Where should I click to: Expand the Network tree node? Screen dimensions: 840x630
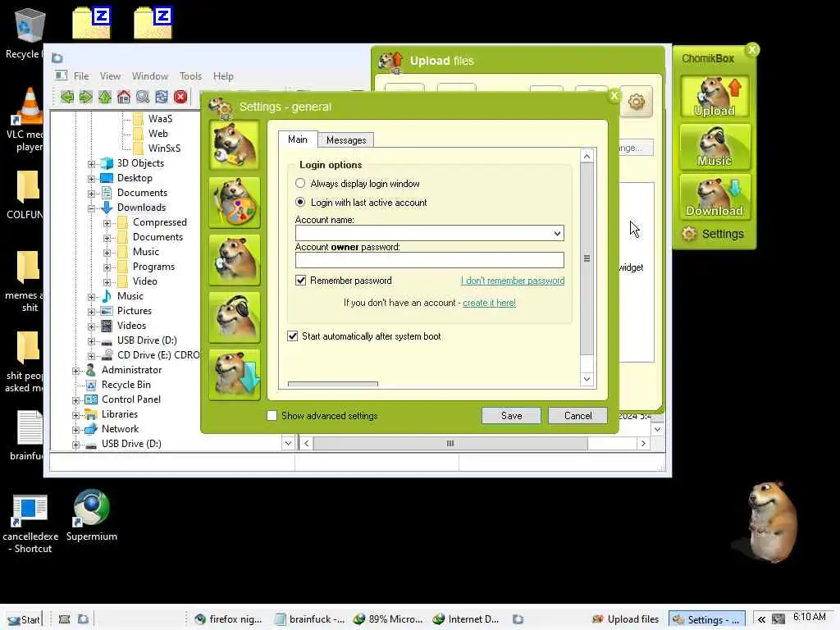point(76,430)
